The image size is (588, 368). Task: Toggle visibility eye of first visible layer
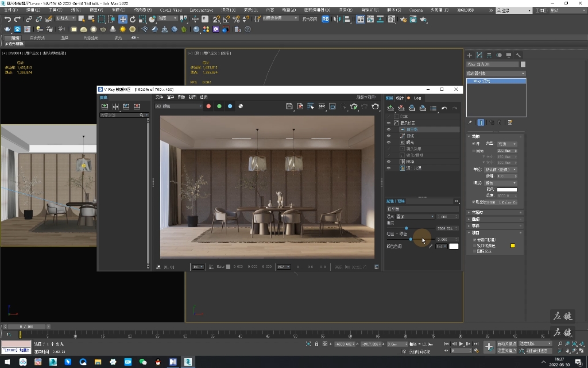point(389,123)
